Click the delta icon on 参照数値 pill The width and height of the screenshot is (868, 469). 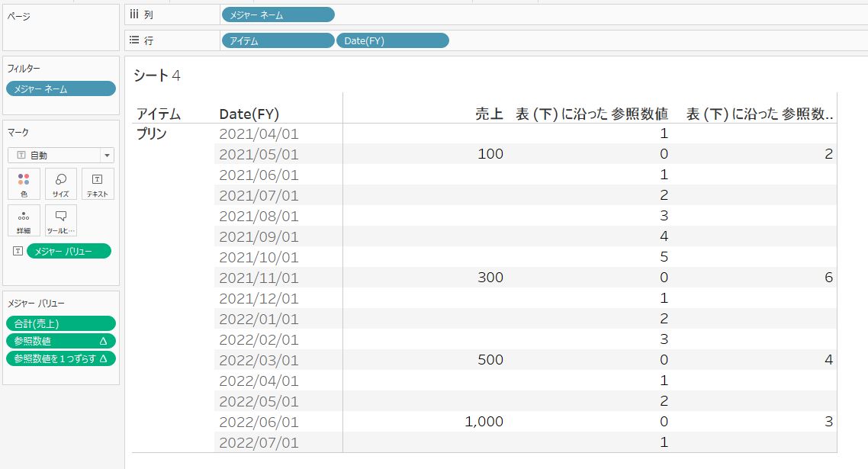click(103, 341)
